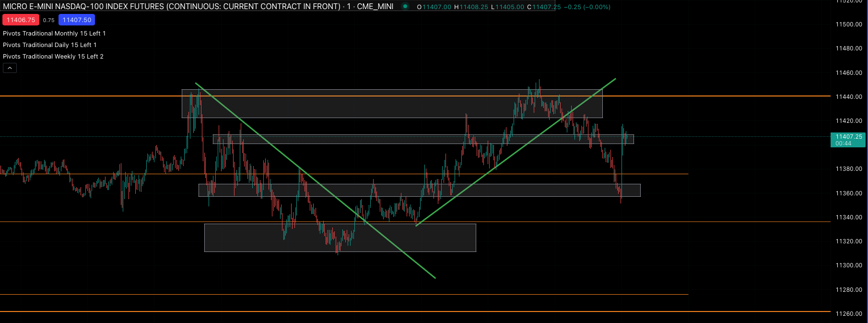868x323 pixels.
Task: Click the red 11406.75 sell price button
Action: pos(21,20)
